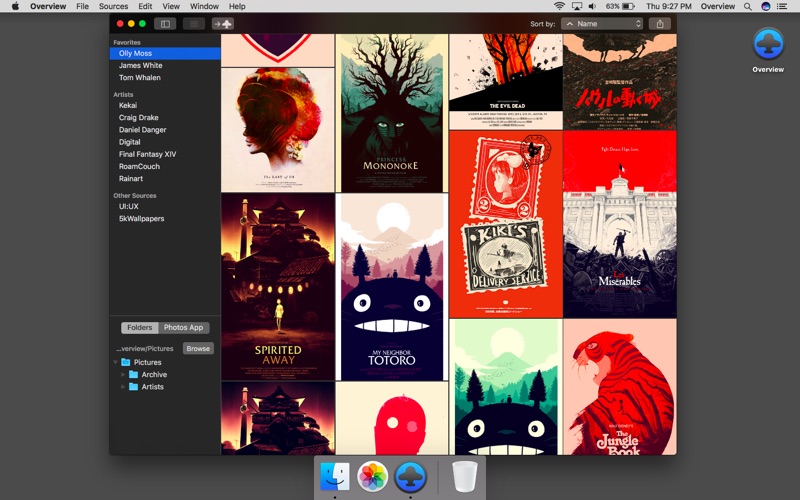The height and width of the screenshot is (500, 800).
Task: Open the Princess Mononoke poster thumbnail
Action: (392, 113)
